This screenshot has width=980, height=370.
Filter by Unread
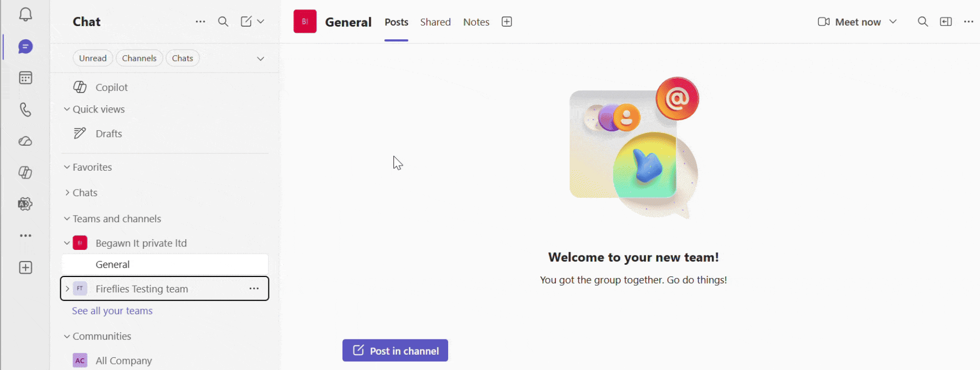click(93, 58)
